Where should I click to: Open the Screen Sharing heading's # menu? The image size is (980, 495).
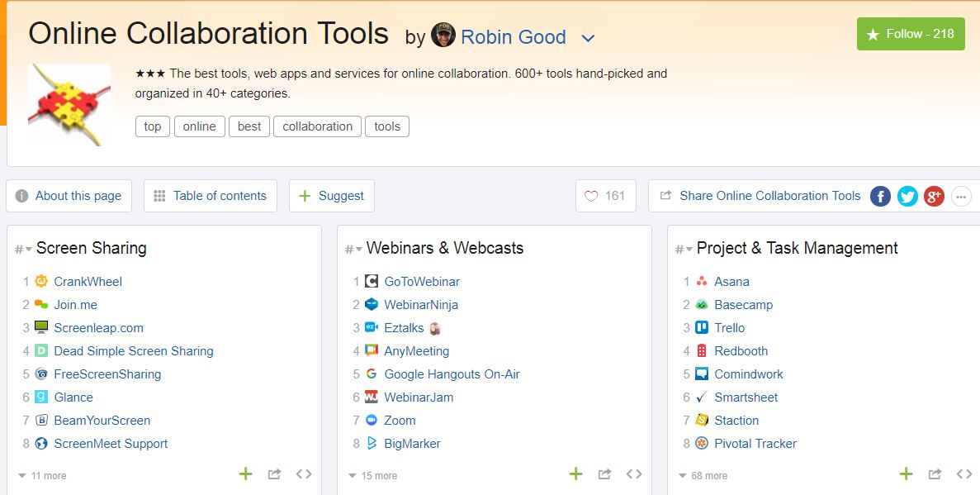click(x=23, y=249)
